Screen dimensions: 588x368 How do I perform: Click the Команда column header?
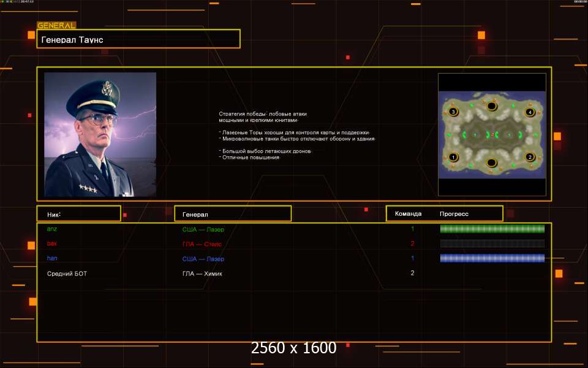pos(408,214)
